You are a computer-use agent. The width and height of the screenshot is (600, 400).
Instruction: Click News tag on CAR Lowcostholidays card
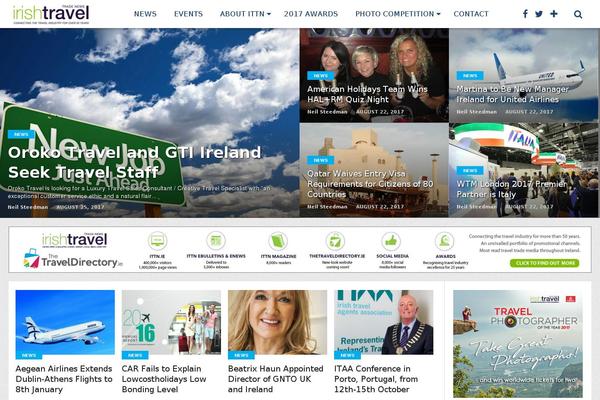click(x=135, y=355)
